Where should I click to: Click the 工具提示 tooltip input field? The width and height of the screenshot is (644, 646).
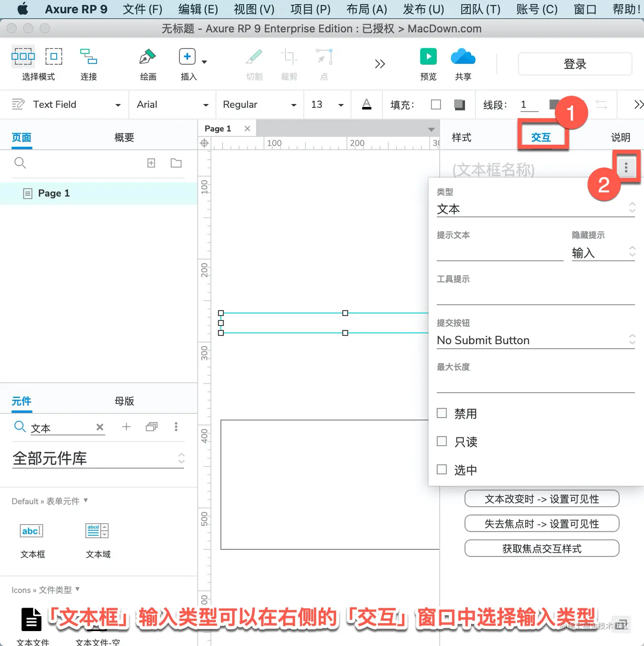click(x=536, y=297)
